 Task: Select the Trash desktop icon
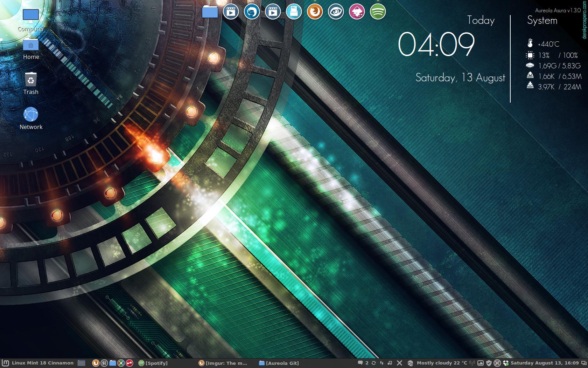(x=31, y=83)
